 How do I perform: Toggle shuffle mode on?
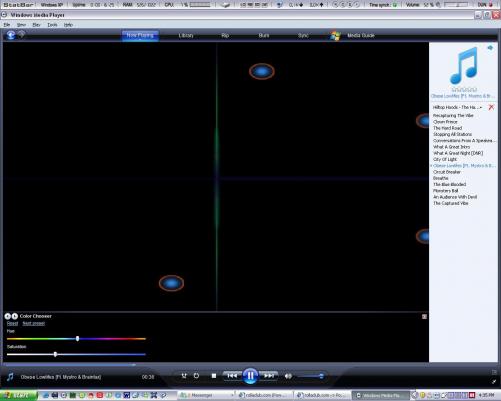[x=184, y=376]
